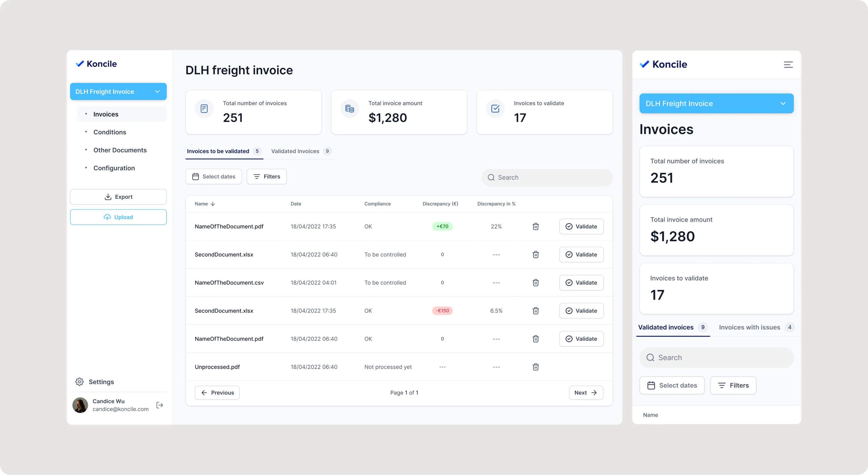868x475 pixels.
Task: Click Candice Wu's avatar photo
Action: tap(80, 405)
